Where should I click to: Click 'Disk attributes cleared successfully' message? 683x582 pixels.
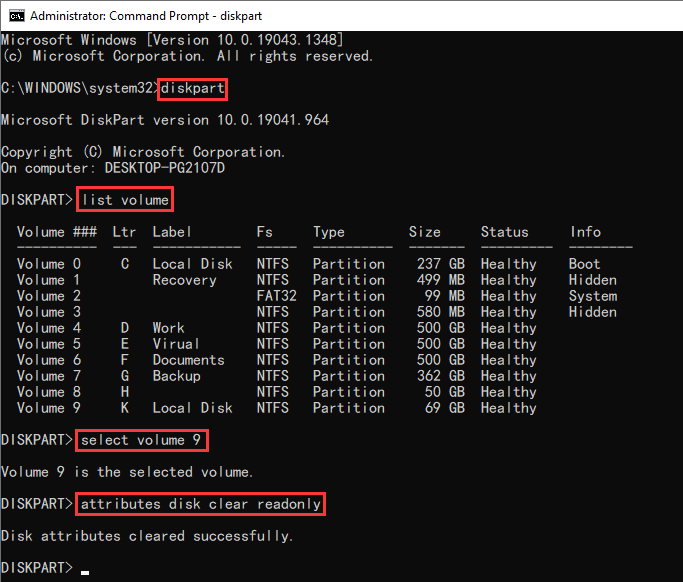[x=147, y=536]
